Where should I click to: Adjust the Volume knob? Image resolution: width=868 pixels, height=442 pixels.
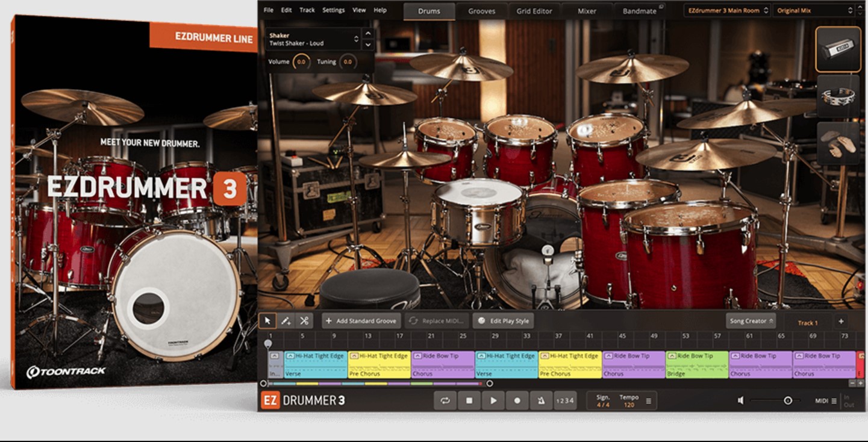(301, 62)
